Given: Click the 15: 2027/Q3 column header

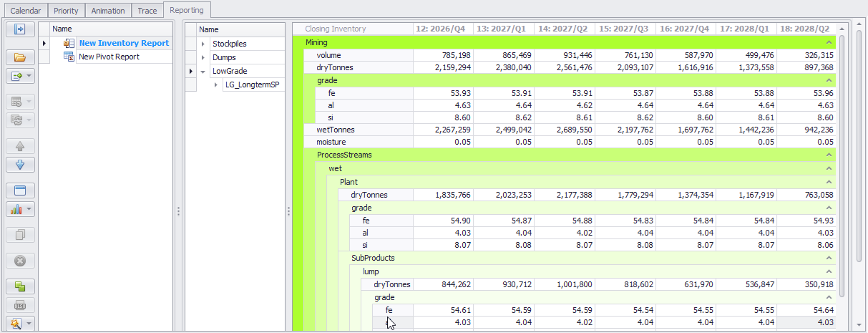Looking at the screenshot, I should (x=624, y=29).
